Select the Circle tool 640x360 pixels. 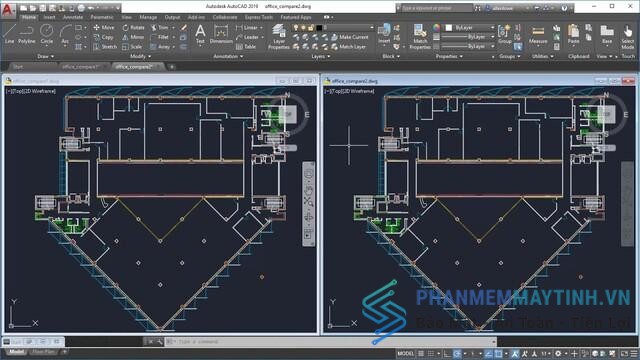tap(47, 33)
